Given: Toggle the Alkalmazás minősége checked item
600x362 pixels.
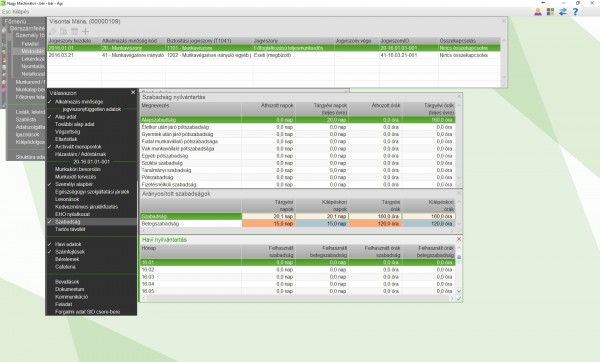Looking at the screenshot, I should click(78, 102).
